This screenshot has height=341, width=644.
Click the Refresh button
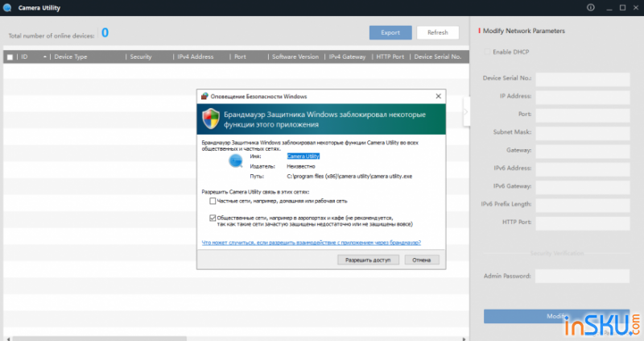pyautogui.click(x=438, y=32)
